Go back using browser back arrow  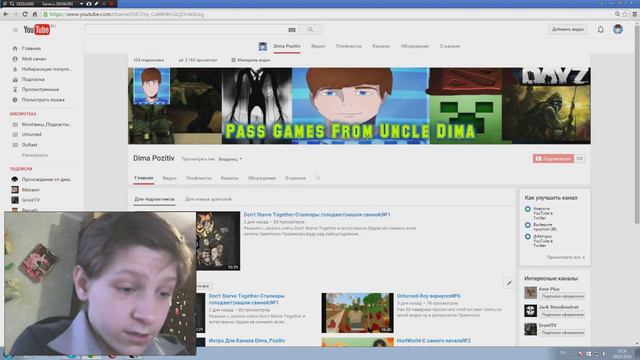(x=6, y=14)
